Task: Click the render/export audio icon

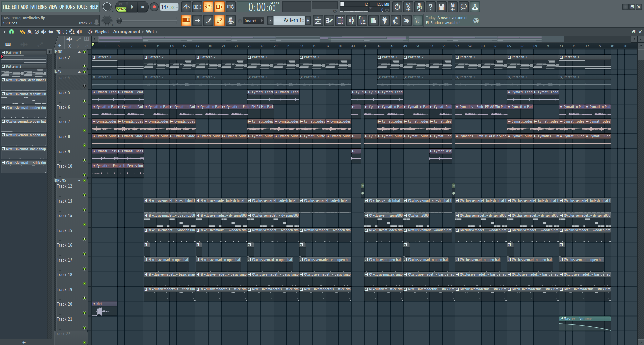Action: coord(453,7)
